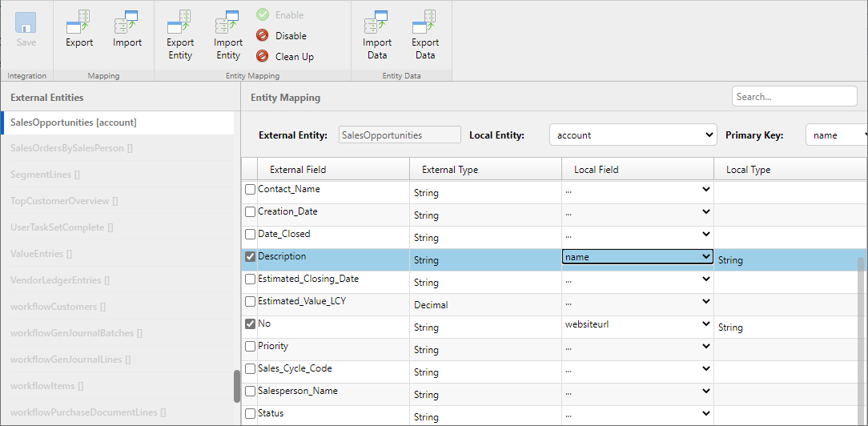Viewport: 868px width, 426px height.
Task: Click the Clean Up icon
Action: 262,57
